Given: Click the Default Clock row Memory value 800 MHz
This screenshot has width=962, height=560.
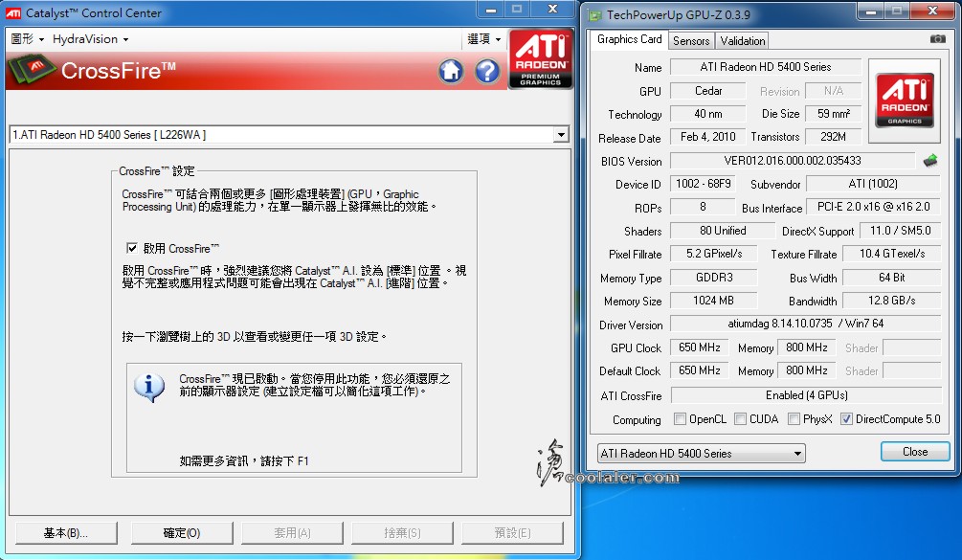Looking at the screenshot, I should pyautogui.click(x=807, y=370).
